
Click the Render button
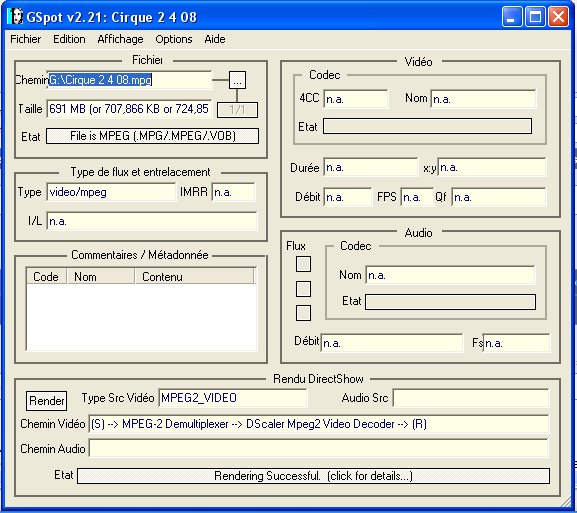click(x=46, y=400)
